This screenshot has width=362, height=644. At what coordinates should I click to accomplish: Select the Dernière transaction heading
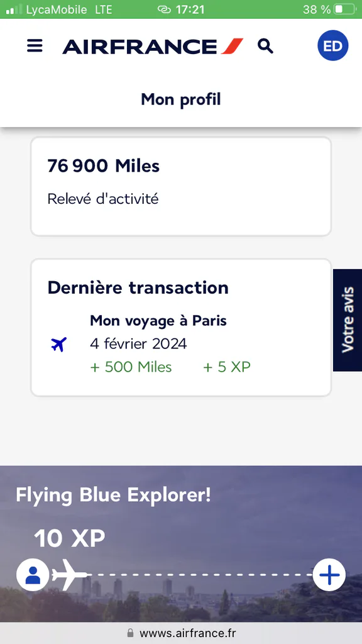pyautogui.click(x=138, y=287)
